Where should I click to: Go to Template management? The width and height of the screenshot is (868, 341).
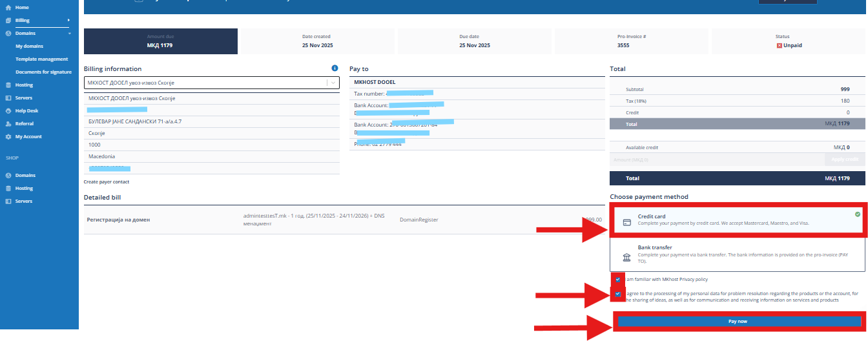(x=41, y=59)
